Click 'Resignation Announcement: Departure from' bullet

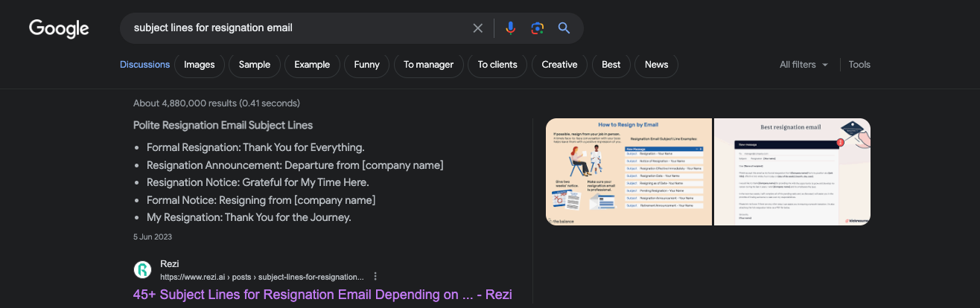coord(295,164)
